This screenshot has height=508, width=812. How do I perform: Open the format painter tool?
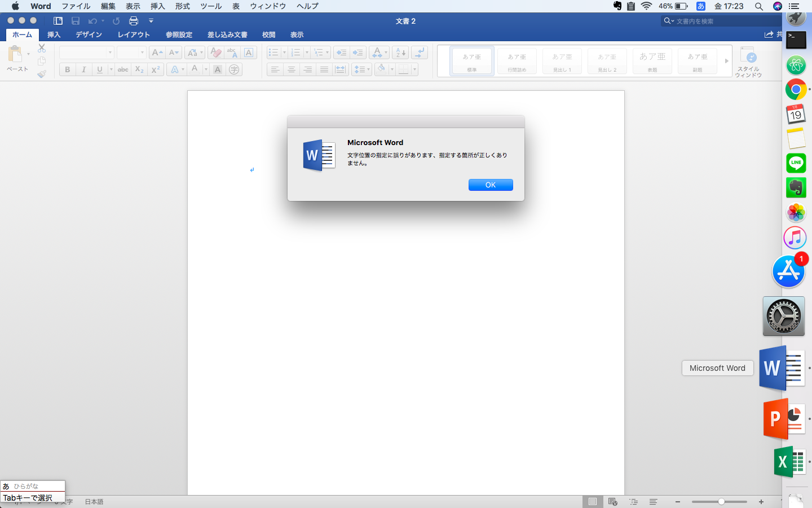click(42, 73)
